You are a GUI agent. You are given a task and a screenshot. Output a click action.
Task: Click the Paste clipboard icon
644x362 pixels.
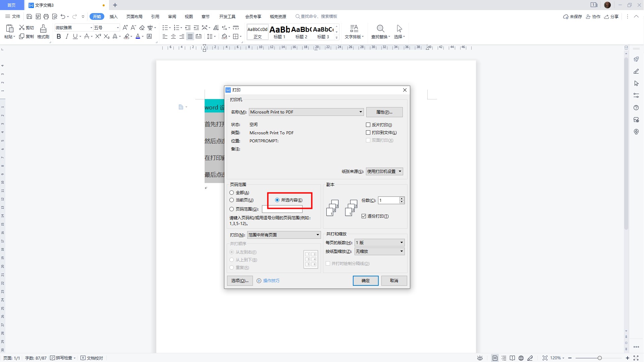pos(9,29)
